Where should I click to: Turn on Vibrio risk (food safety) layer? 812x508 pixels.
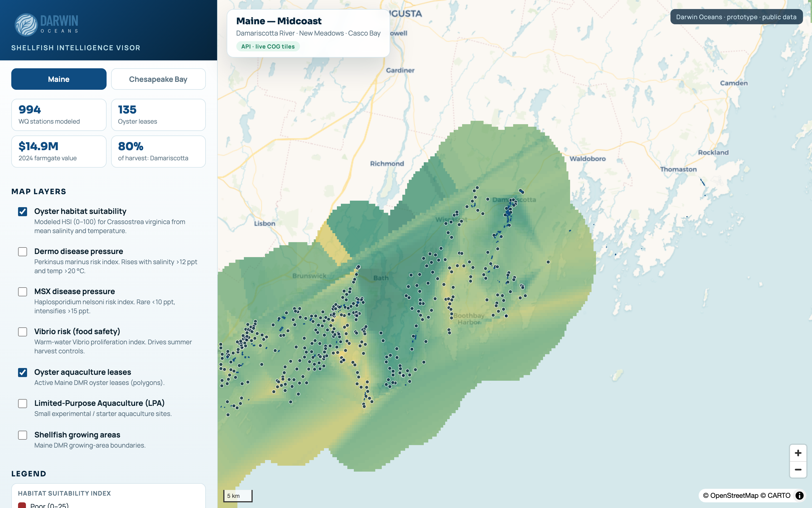[23, 332]
